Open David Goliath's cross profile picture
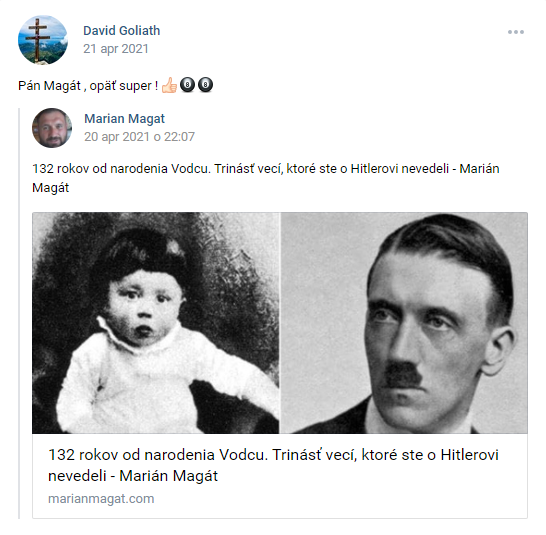This screenshot has height=535, width=546. 43,40
